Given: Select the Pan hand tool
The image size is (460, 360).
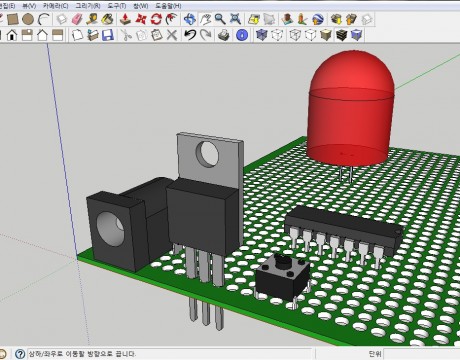Looking at the screenshot, I should (205, 19).
